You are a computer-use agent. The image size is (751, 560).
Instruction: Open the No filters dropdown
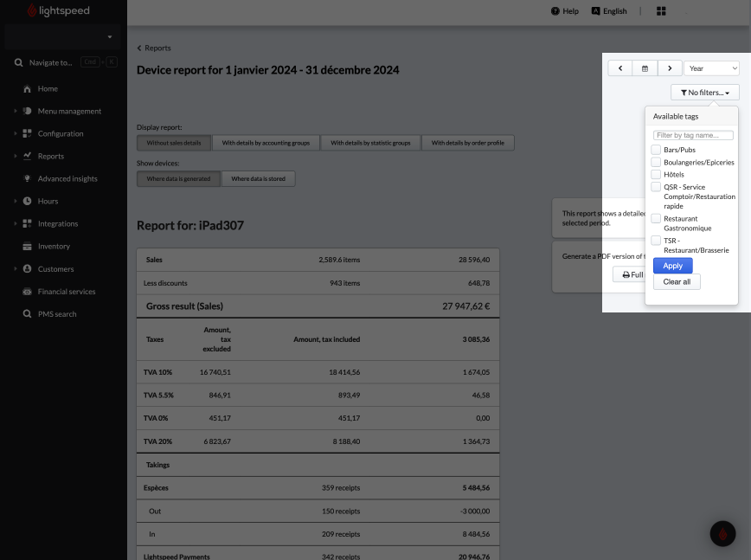(x=705, y=93)
